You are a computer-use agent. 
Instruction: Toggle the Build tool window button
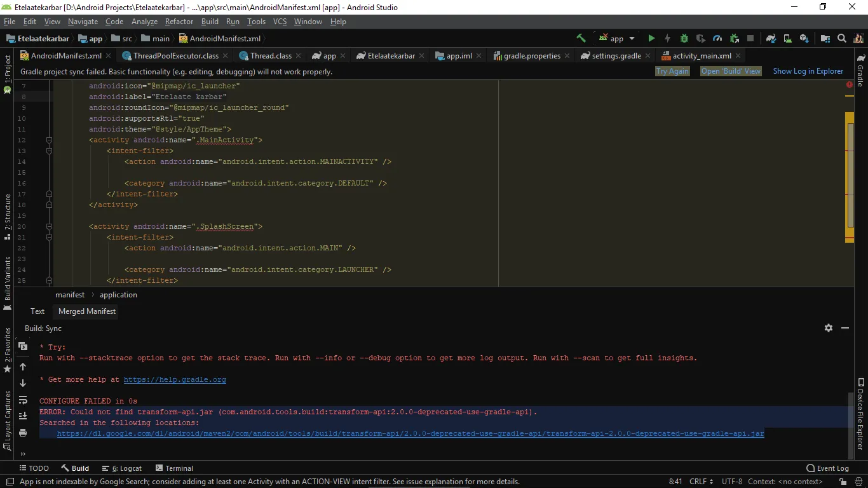74,468
